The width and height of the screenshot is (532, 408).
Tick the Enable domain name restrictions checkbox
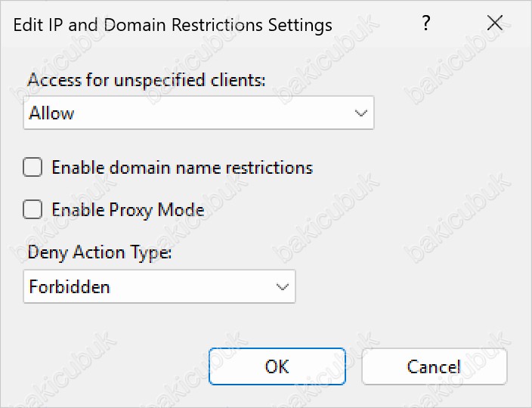(x=32, y=167)
